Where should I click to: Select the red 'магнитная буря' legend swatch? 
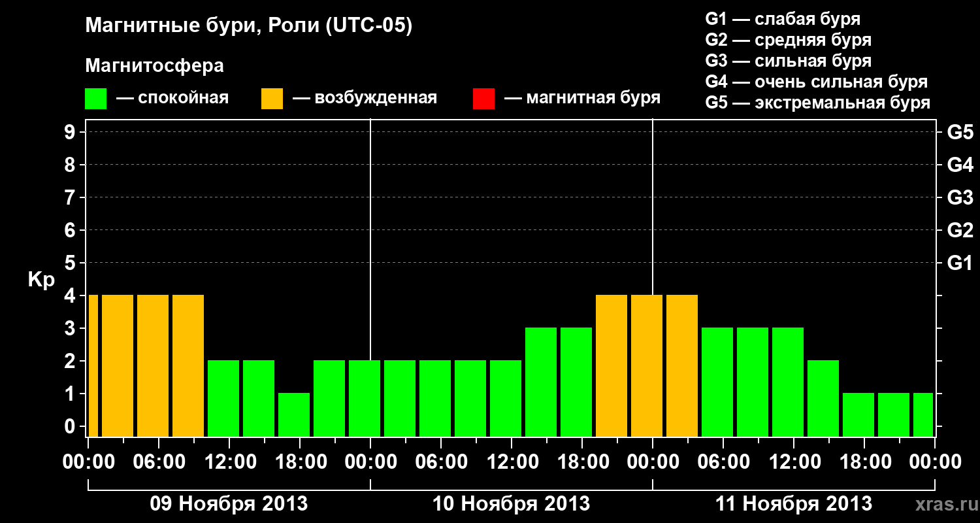coord(483,99)
